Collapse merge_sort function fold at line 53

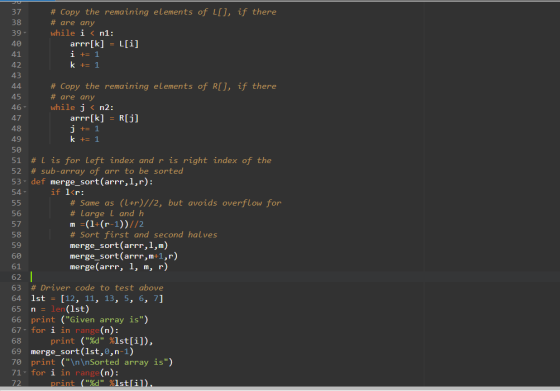pos(25,181)
